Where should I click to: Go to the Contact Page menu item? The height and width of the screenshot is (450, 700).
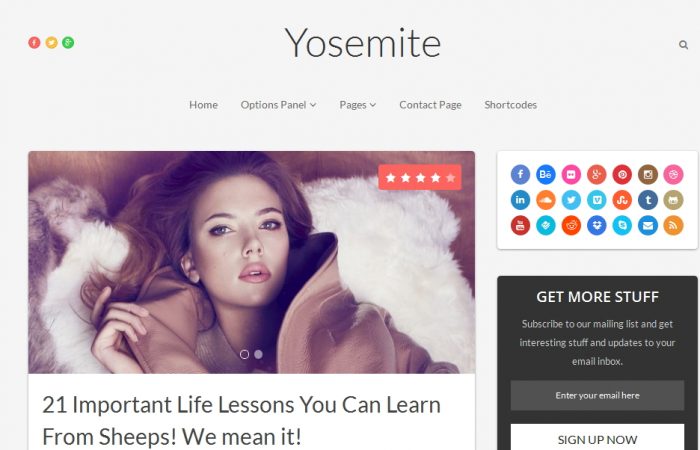[430, 105]
